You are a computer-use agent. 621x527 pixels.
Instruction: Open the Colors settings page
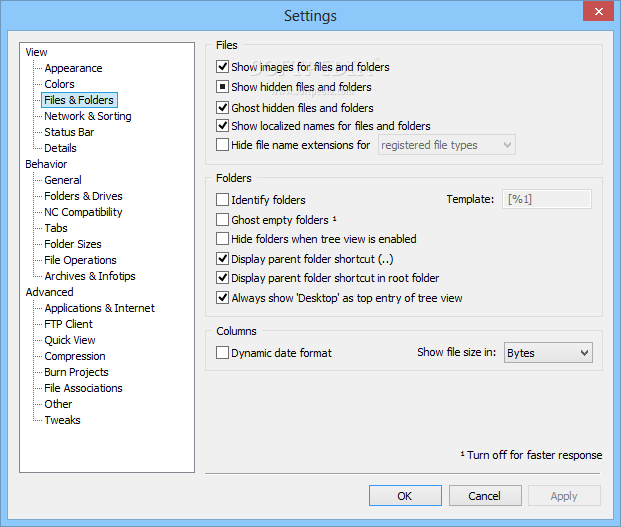click(x=59, y=84)
